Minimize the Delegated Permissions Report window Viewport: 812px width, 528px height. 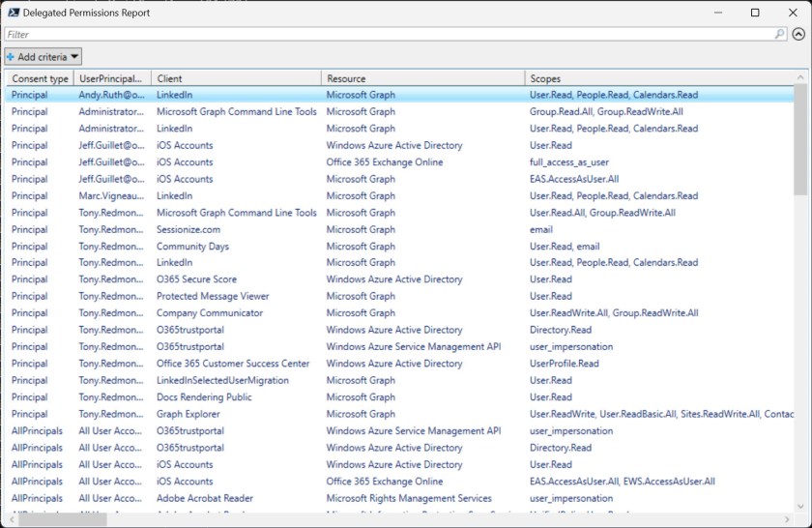(x=717, y=13)
